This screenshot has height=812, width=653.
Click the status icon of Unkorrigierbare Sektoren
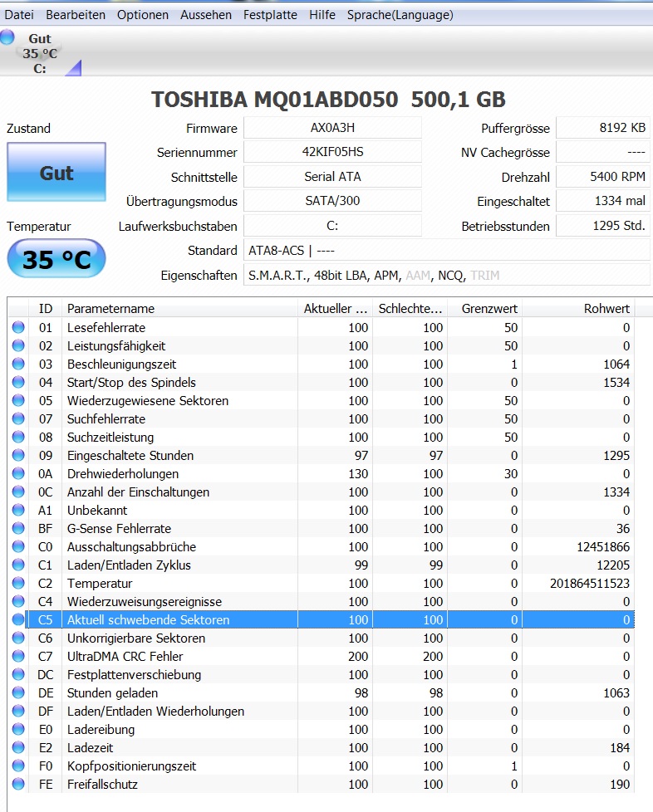tap(18, 638)
